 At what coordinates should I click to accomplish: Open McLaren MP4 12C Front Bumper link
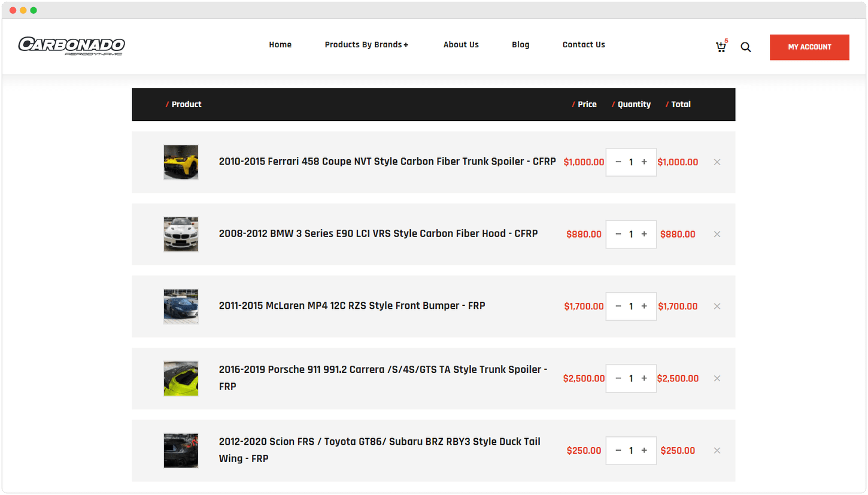[352, 306]
